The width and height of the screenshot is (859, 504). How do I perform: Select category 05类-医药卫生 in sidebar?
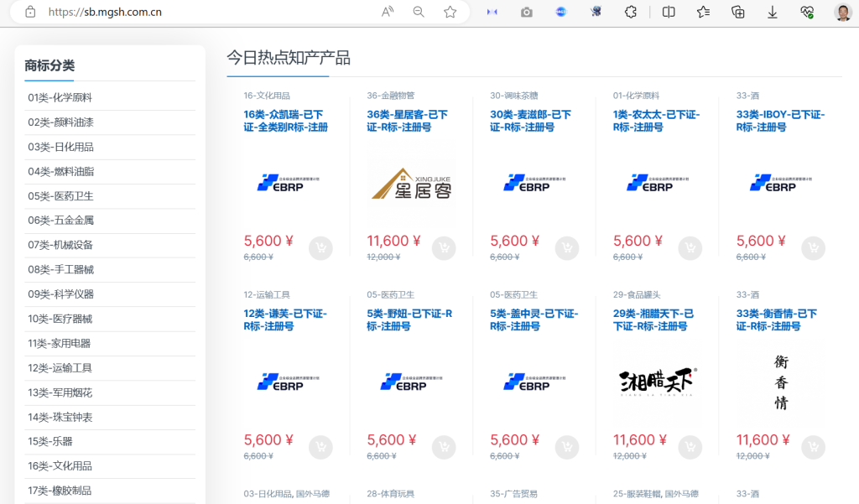[60, 196]
